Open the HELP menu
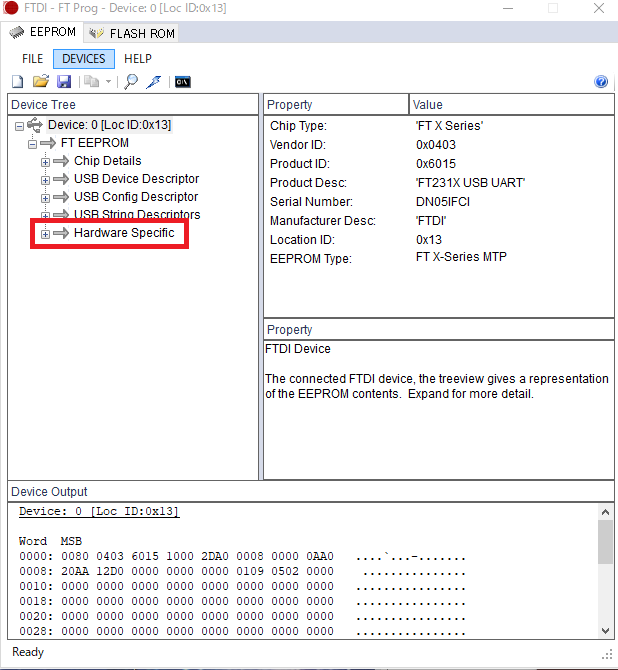 coord(138,59)
